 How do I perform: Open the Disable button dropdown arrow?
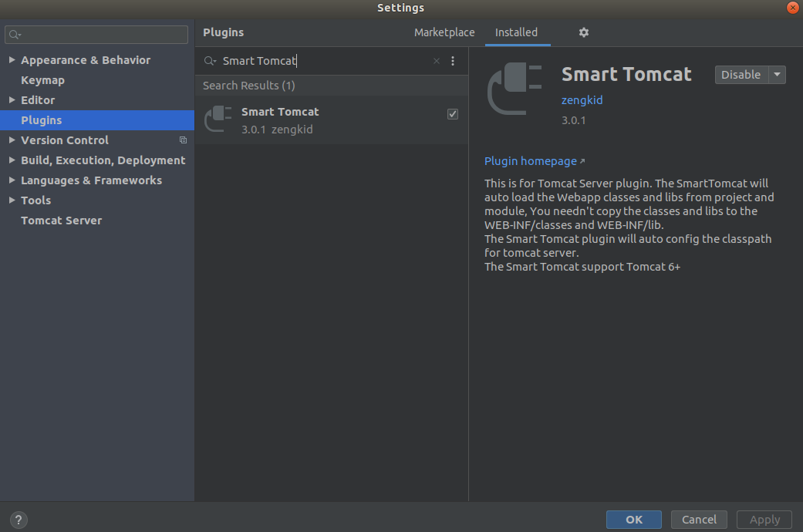coord(777,75)
